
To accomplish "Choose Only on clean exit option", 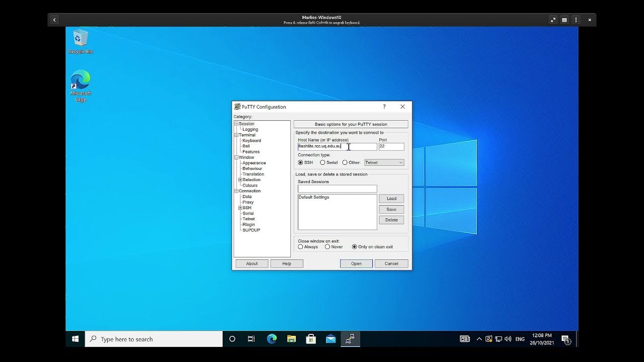I will [355, 247].
